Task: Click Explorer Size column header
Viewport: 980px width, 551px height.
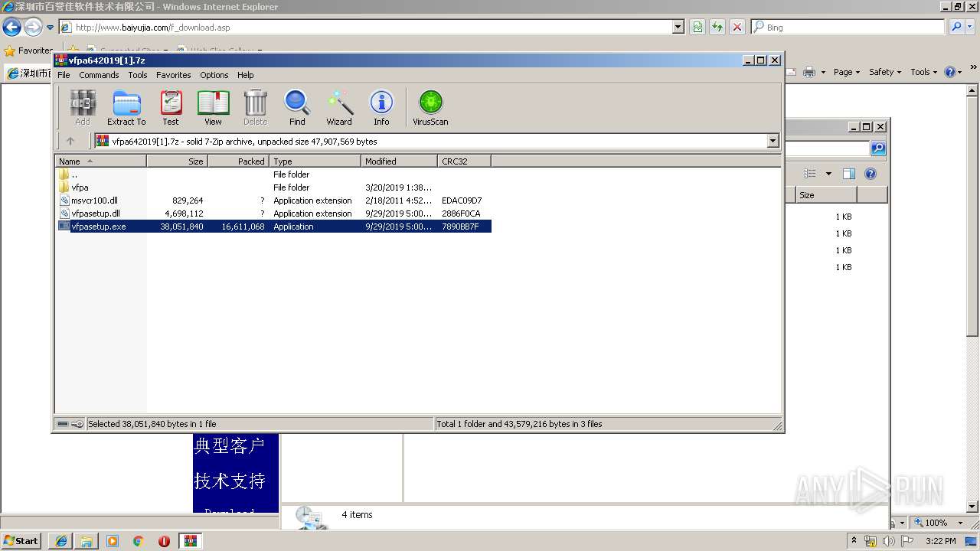Action: pos(826,195)
